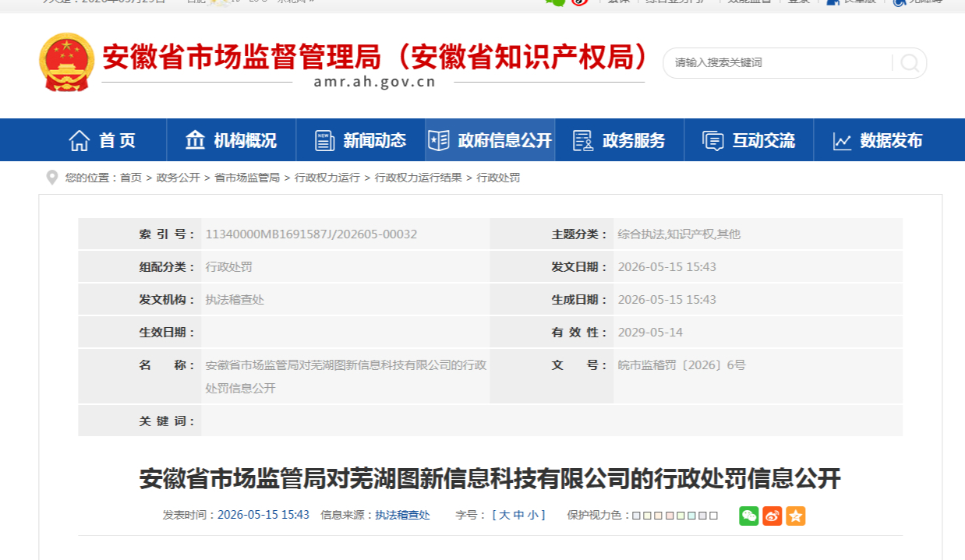Click the 行政处罚 value in 组配分类 row
This screenshot has width=965, height=560.
point(228,266)
